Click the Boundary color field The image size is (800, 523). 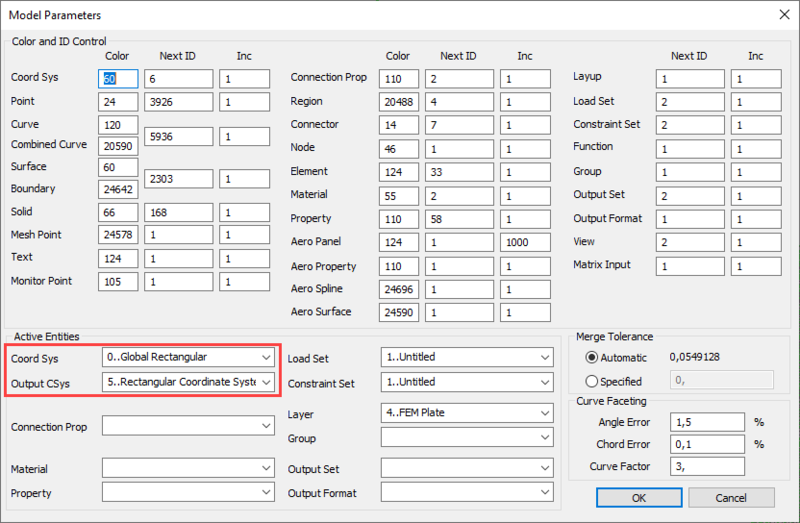(x=118, y=189)
